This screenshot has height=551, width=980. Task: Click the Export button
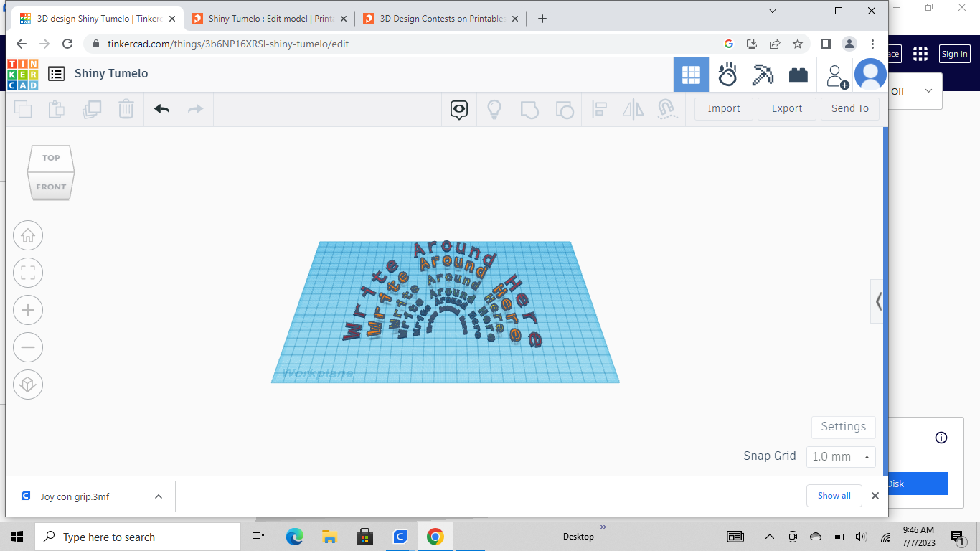(x=787, y=109)
